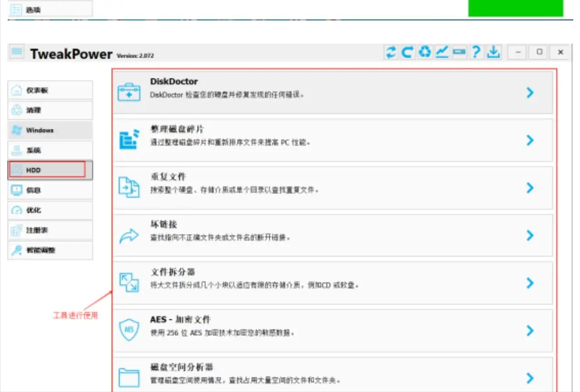Click the 磁盘空间分析器 title text

pyautogui.click(x=182, y=367)
